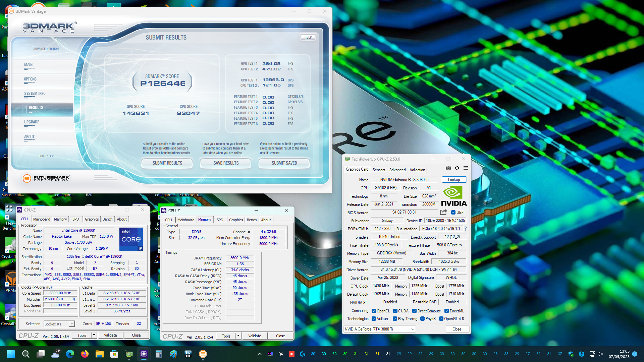Show hidden tray icons chevron
Viewport: 644px width, 362px height.
[x=259, y=354]
